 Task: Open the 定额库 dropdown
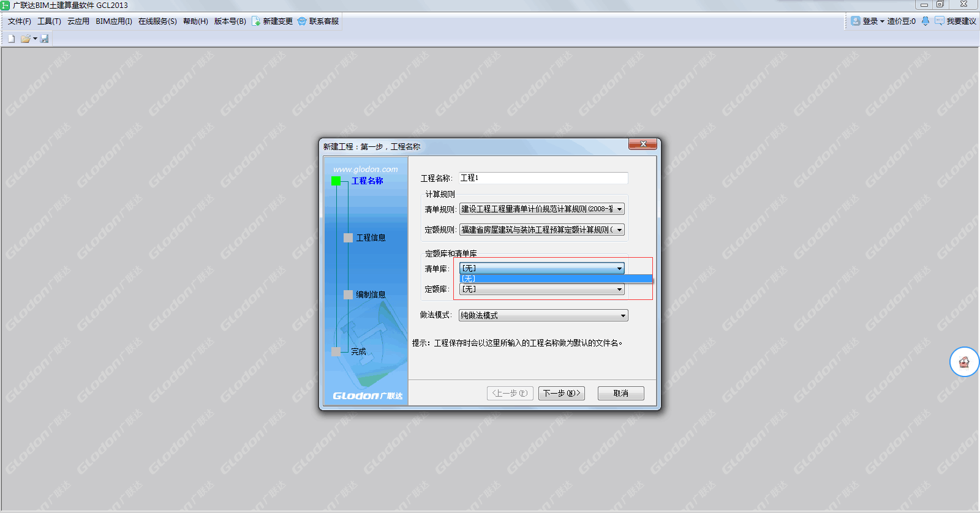(542, 289)
